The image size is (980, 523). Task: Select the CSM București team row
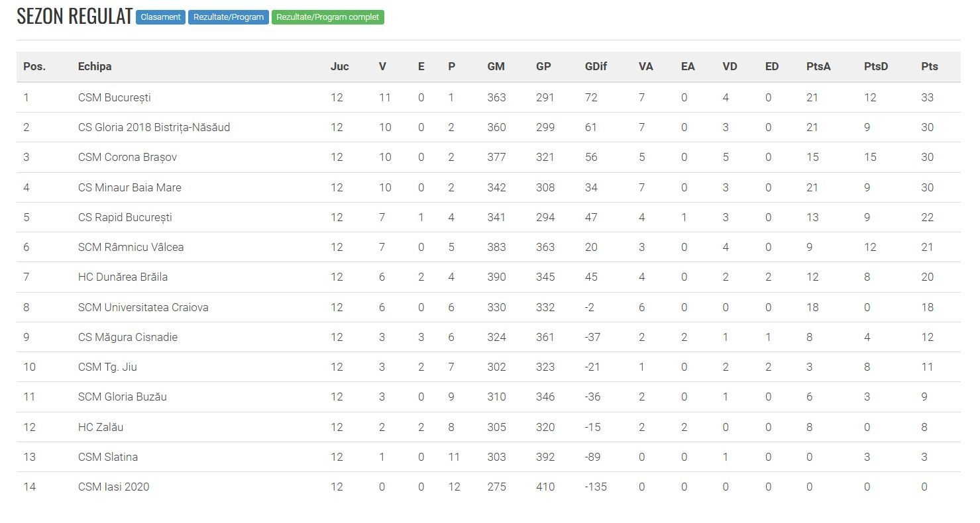click(488, 97)
